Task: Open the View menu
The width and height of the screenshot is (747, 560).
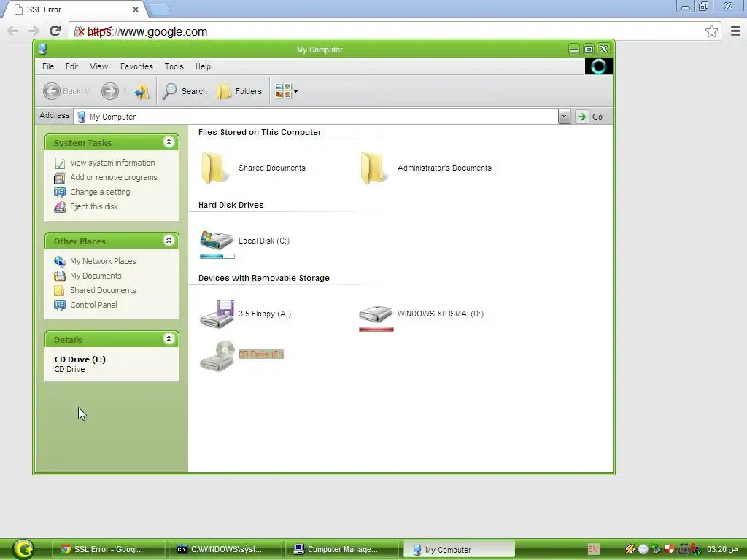Action: click(x=99, y=66)
